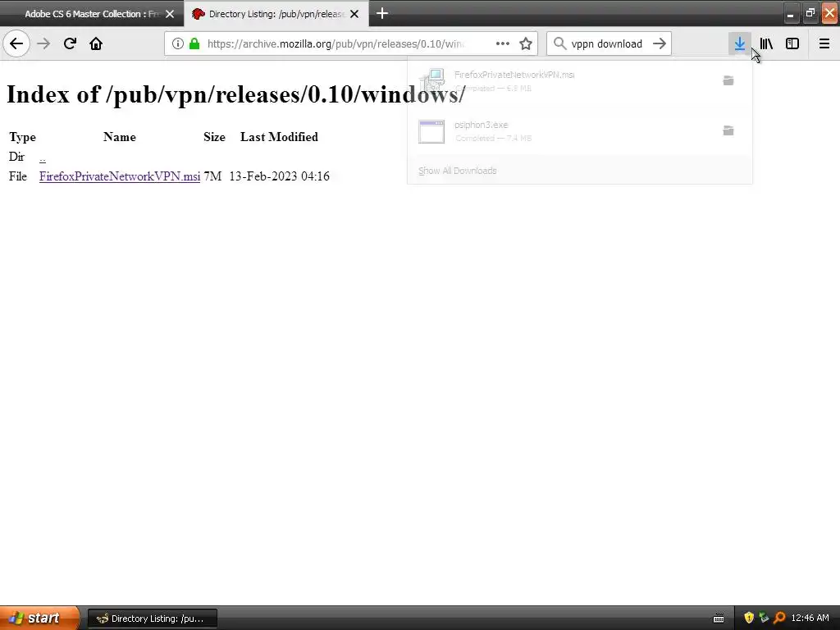This screenshot has height=630, width=840.
Task: Click the network connection tray icon
Action: 764,618
